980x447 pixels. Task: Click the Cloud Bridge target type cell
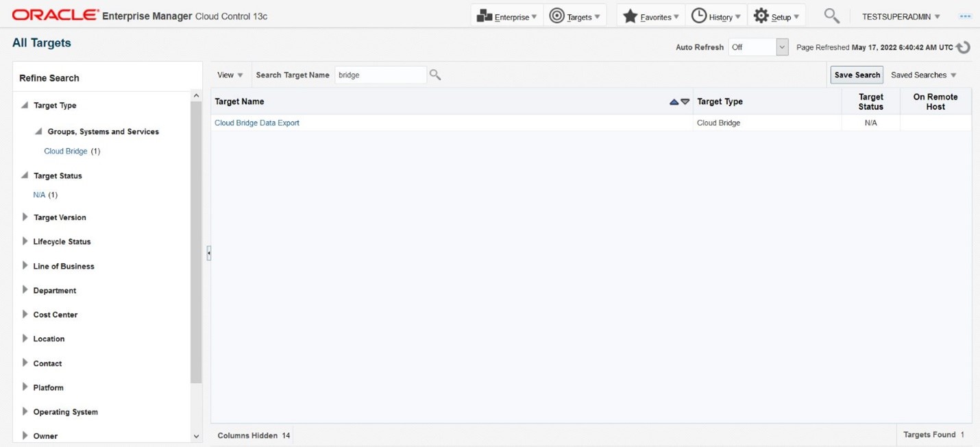[767, 123]
